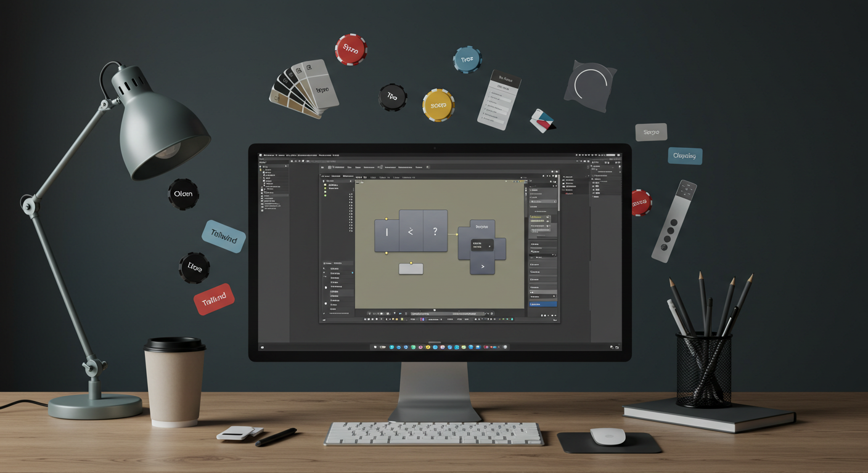Screen dimensions: 868x473
Task: Click the last icon in the bottom dock
Action: 506,347
